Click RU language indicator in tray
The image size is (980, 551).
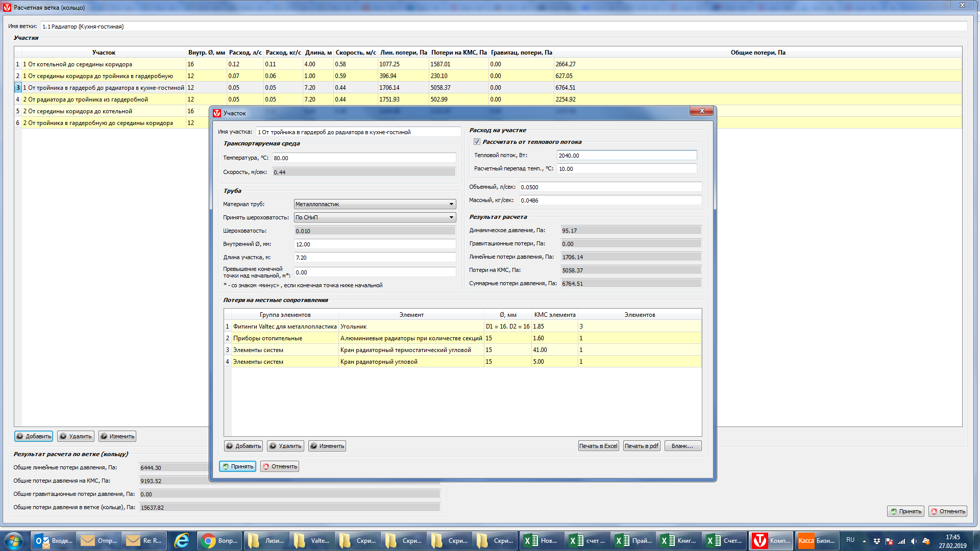(850, 540)
